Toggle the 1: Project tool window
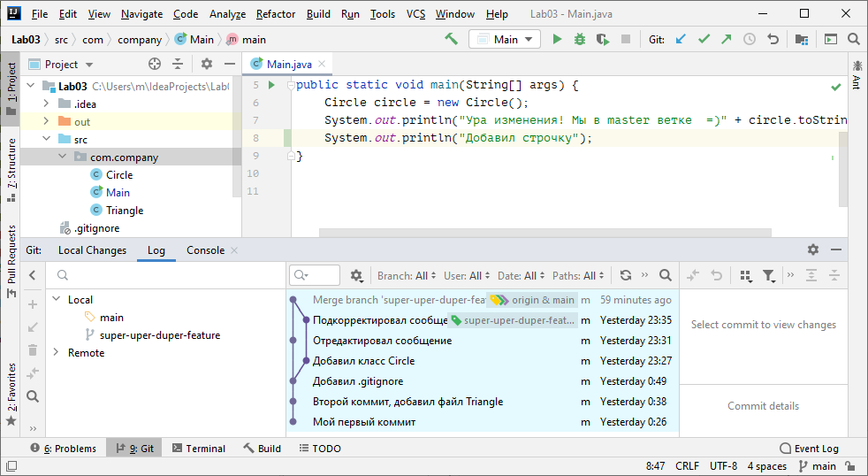 [x=11, y=88]
